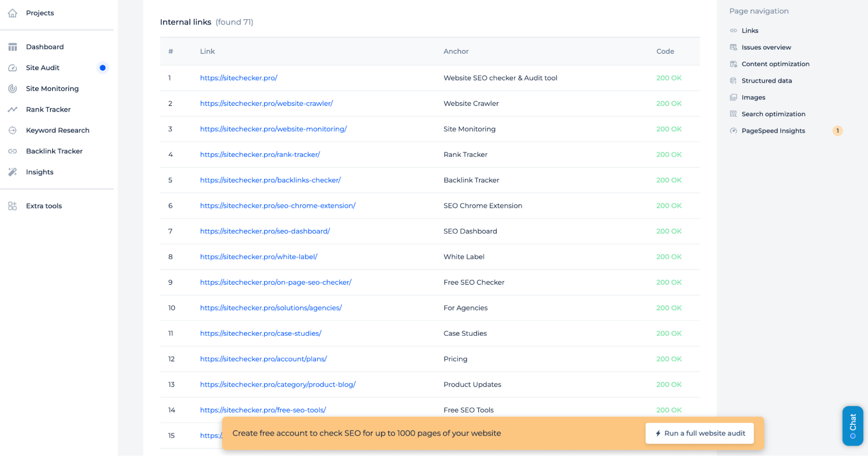Screen dimensions: 868x456
Task: Click the Structured data icon
Action: pos(733,81)
